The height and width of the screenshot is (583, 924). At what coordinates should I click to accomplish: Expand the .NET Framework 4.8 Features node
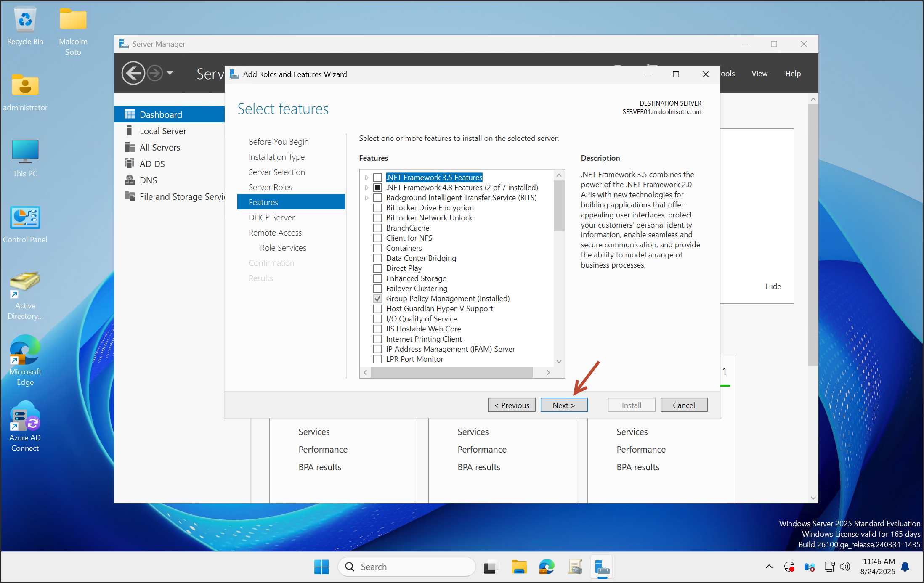[x=366, y=188]
